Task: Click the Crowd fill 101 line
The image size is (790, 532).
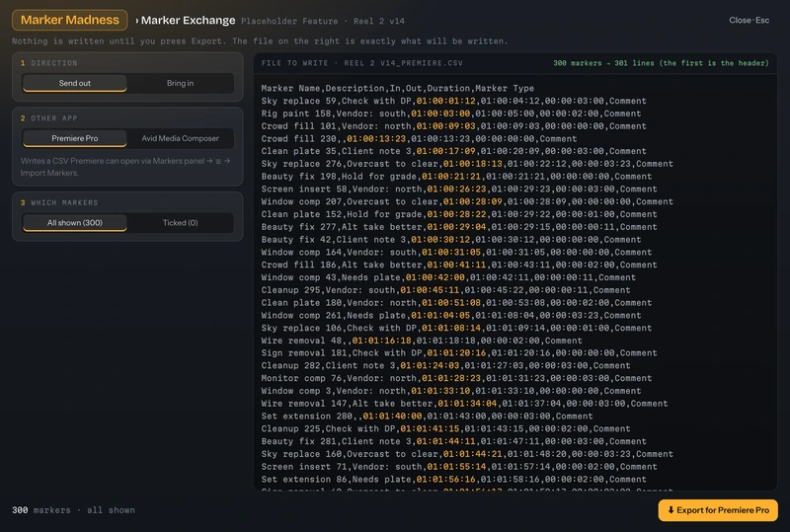Action: coord(453,126)
